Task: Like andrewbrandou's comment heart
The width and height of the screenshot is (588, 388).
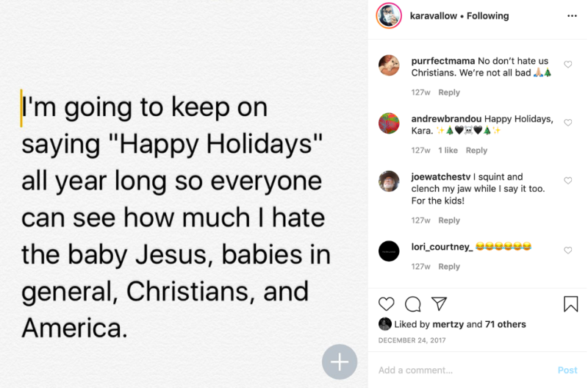Action: pyautogui.click(x=567, y=123)
